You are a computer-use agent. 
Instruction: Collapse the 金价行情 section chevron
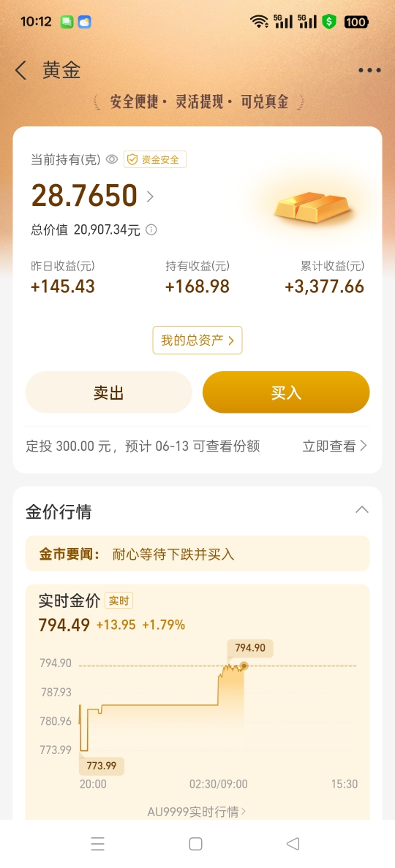[362, 509]
